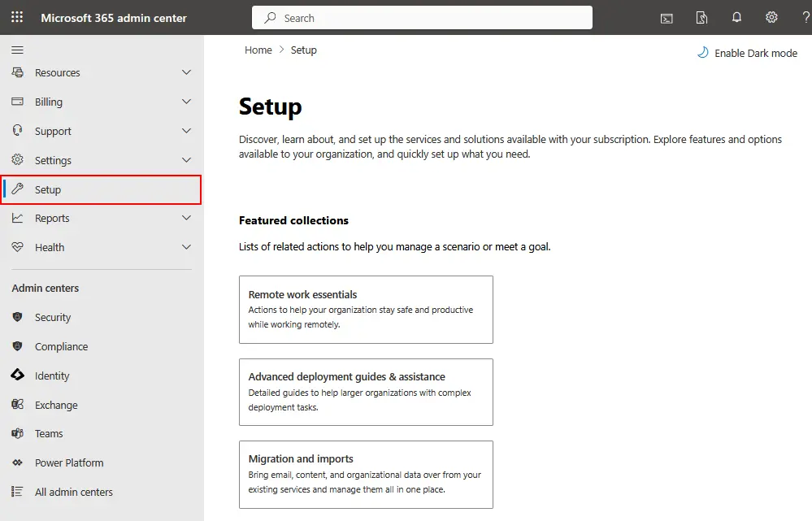Select Resources label in navigation
This screenshot has width=812, height=521.
pos(58,73)
